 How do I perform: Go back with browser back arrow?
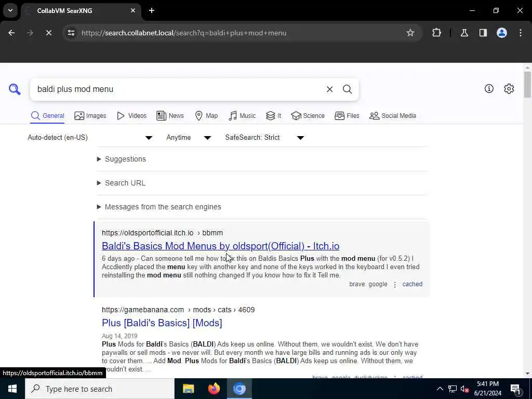click(x=11, y=33)
